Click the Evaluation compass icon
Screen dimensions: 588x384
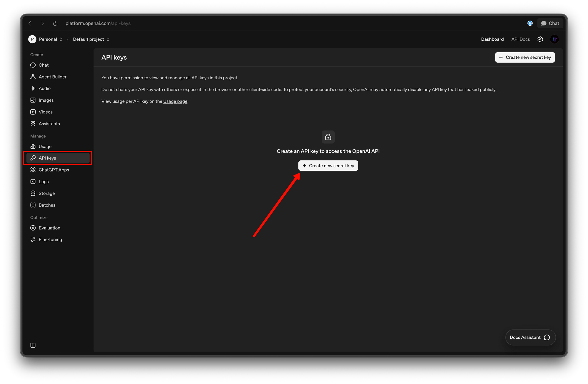coord(33,228)
